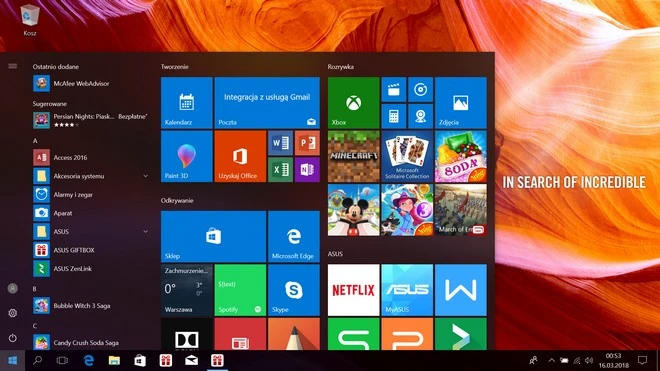Open the OneNote tile

pyautogui.click(x=307, y=170)
